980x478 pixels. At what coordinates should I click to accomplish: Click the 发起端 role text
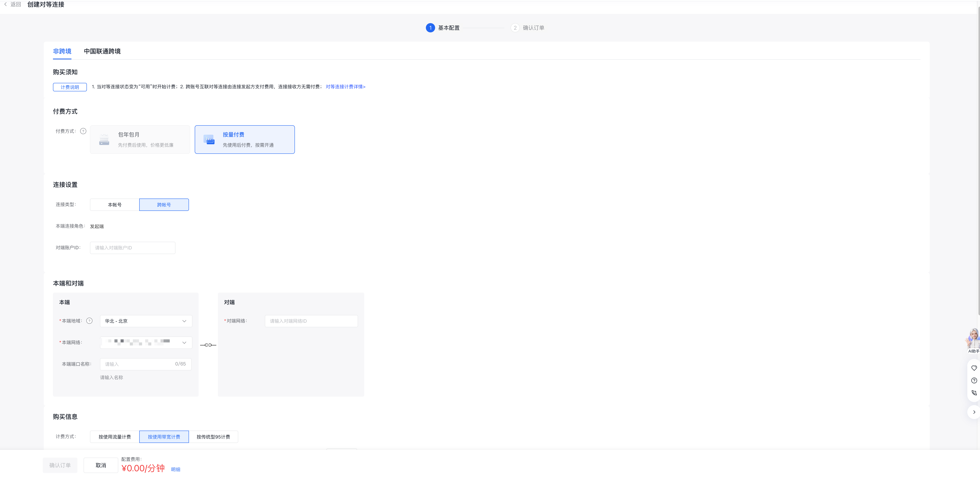[x=97, y=226]
